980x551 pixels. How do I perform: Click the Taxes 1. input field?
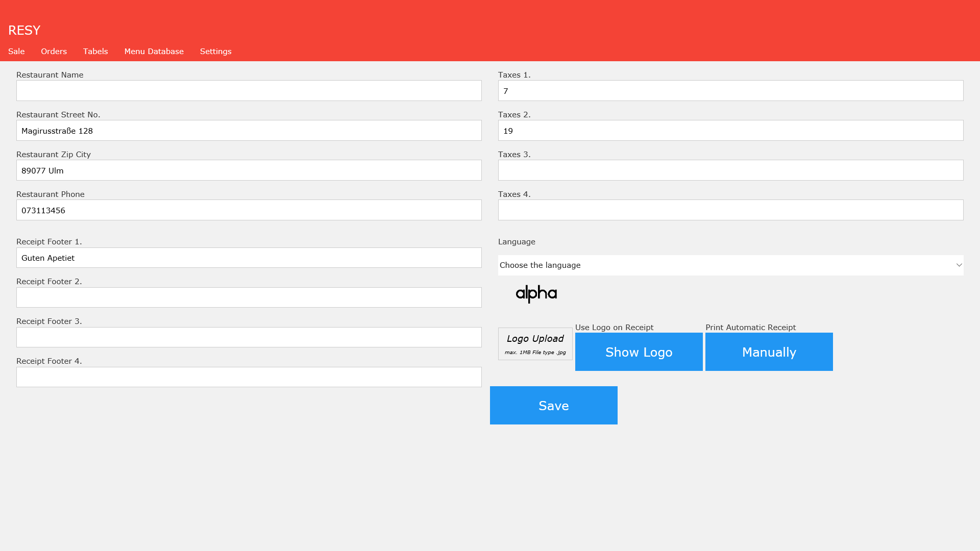[730, 91]
